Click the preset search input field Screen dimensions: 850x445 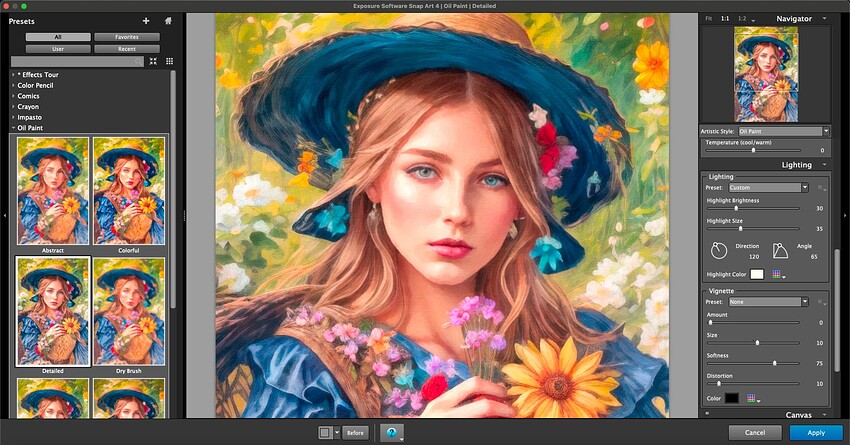pyautogui.click(x=77, y=62)
